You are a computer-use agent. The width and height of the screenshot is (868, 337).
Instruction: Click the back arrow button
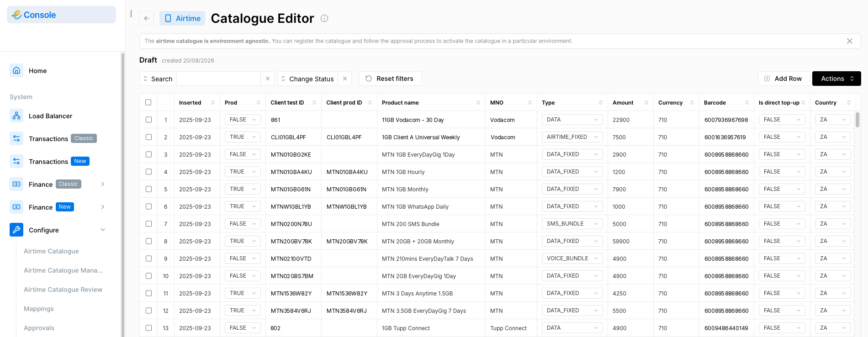tap(147, 18)
